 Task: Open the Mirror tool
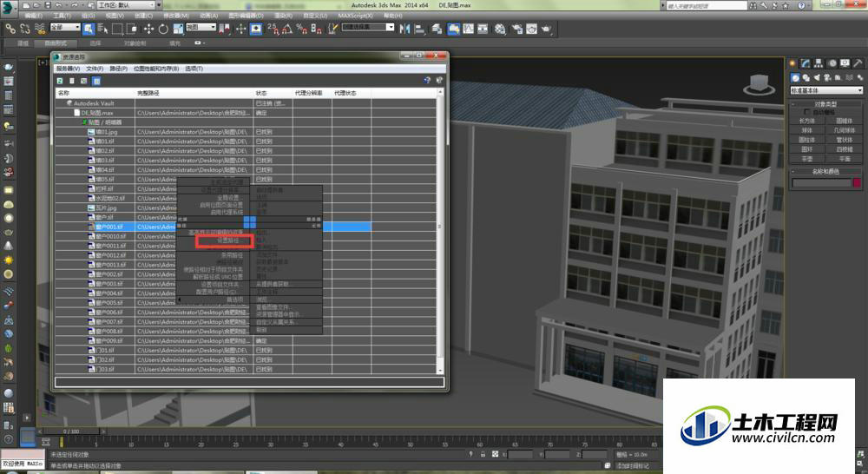point(404,29)
